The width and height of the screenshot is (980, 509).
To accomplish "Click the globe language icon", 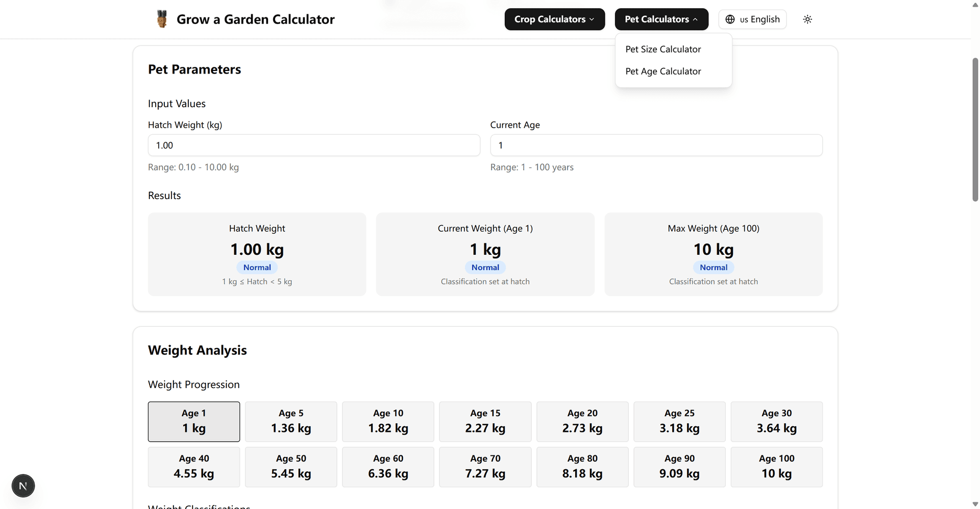I will tap(729, 19).
